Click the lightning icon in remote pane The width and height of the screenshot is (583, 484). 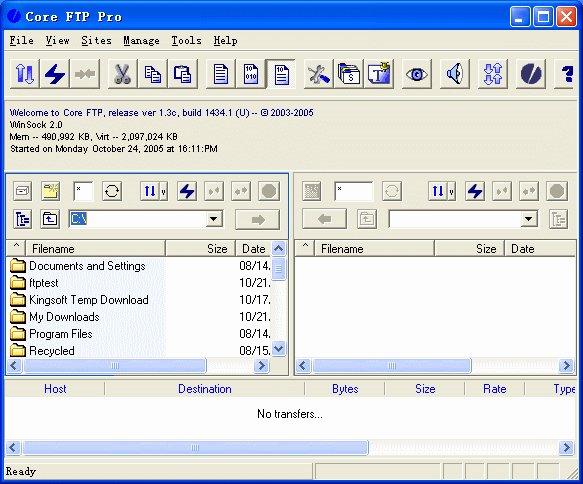(475, 191)
